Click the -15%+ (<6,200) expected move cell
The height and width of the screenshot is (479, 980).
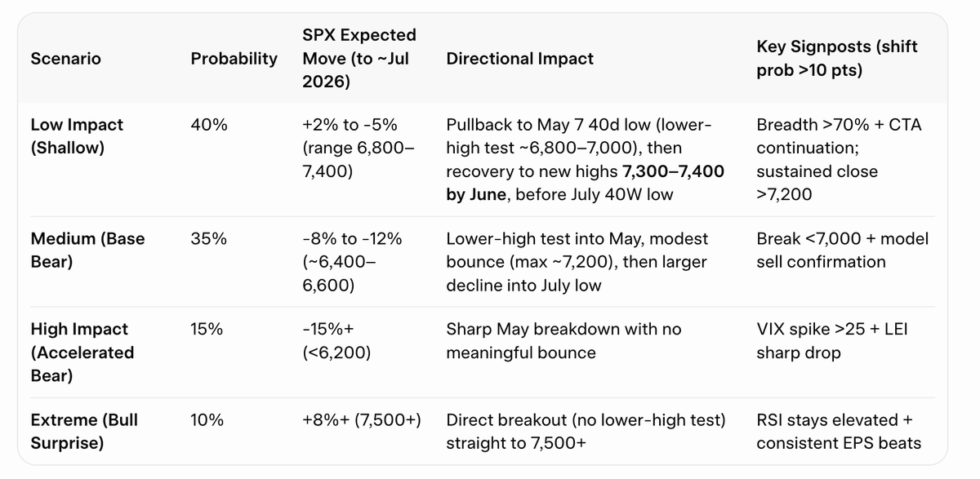pyautogui.click(x=334, y=341)
